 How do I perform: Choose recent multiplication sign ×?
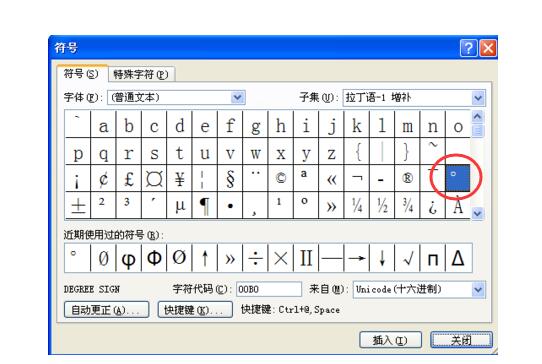(281, 258)
